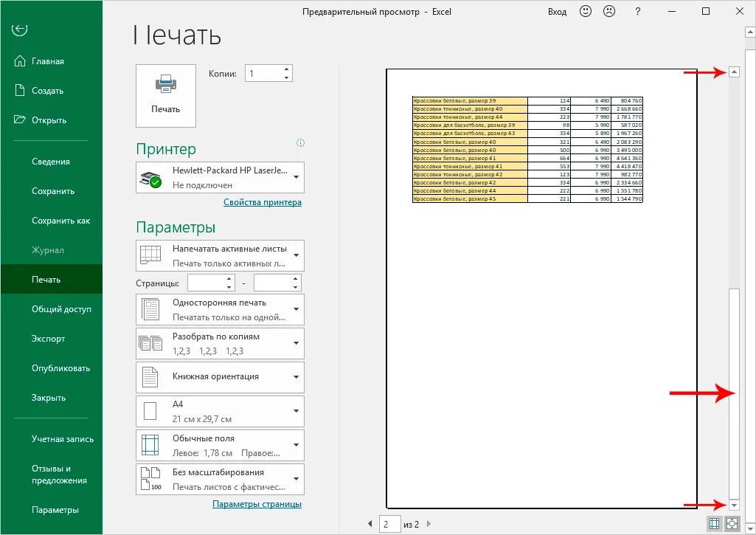Expand Книжная ориентация dropdown

pos(221,377)
